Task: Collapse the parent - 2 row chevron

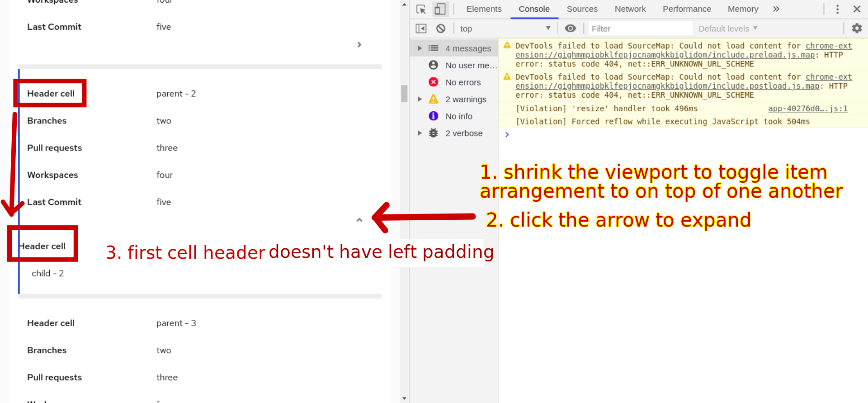Action: pyautogui.click(x=359, y=220)
